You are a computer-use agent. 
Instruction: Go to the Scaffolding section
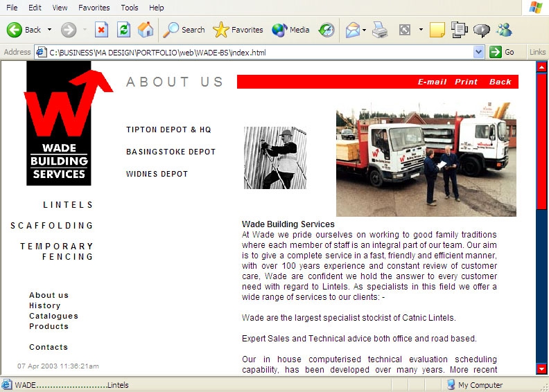point(52,226)
